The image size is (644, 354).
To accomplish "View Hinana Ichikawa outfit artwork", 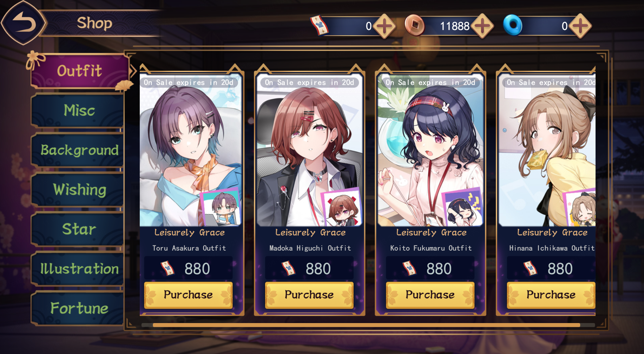I will click(547, 150).
